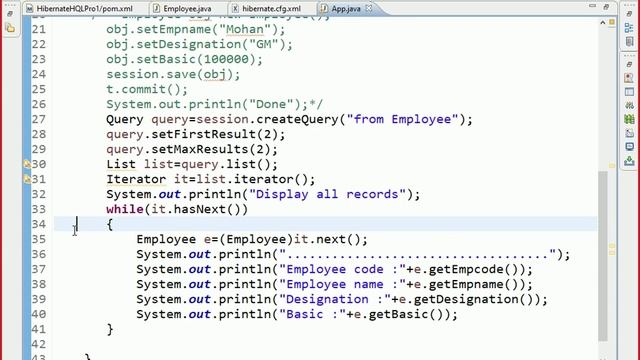Close the App.java tab

369,8
